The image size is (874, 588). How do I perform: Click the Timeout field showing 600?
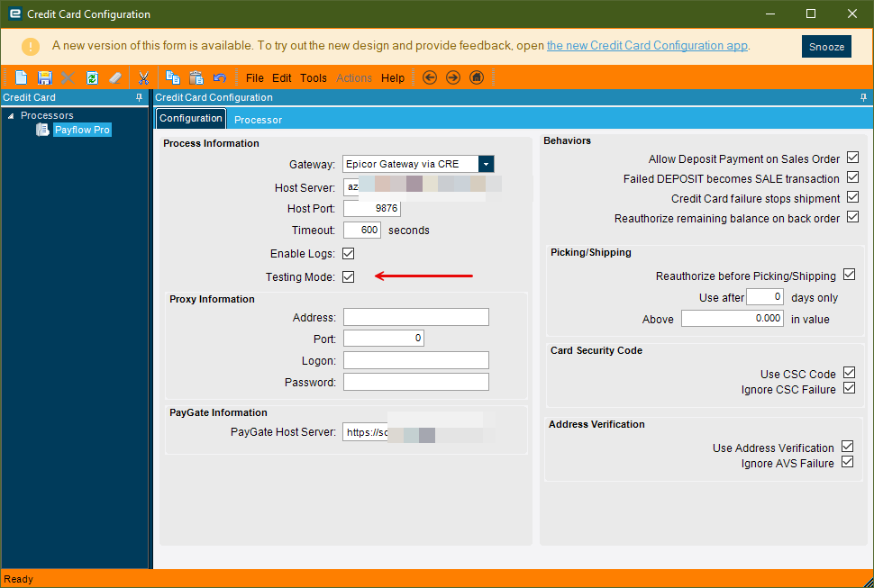(x=362, y=230)
